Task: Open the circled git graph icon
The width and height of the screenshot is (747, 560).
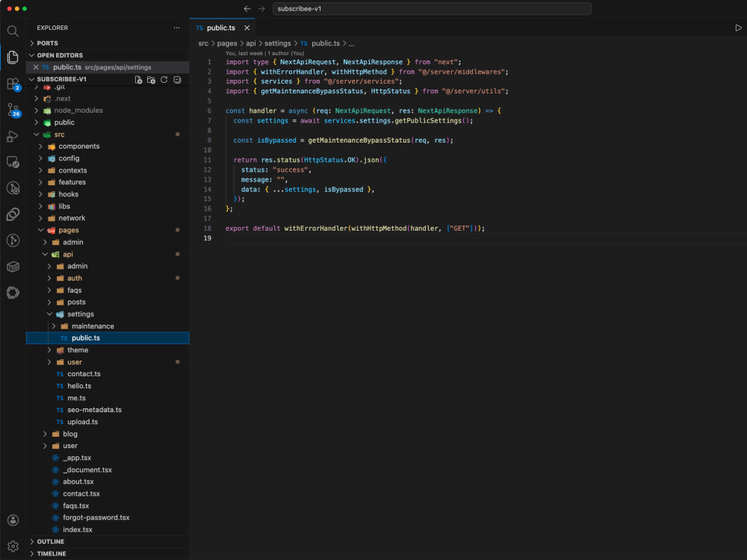Action: click(x=13, y=240)
